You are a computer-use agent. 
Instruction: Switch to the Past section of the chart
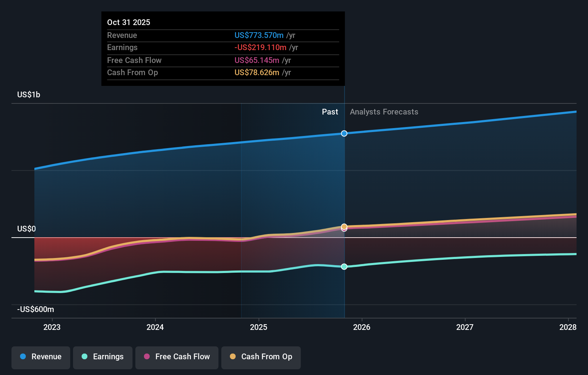[329, 112]
